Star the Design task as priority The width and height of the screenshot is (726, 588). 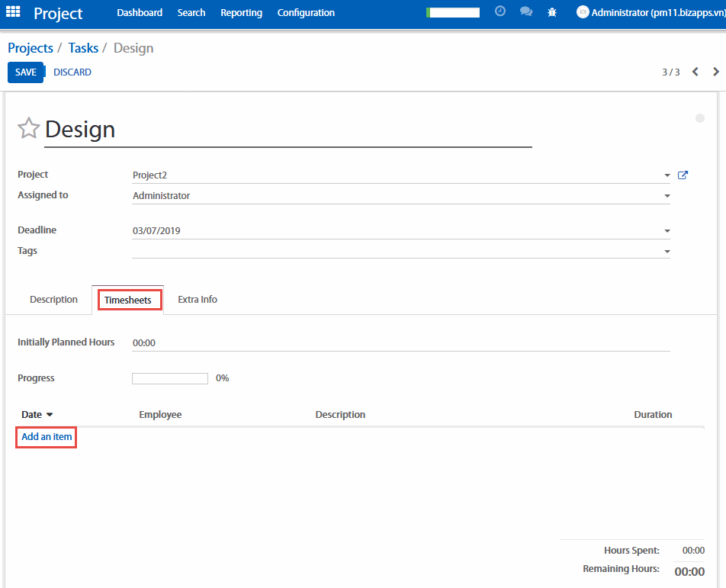pyautogui.click(x=28, y=129)
